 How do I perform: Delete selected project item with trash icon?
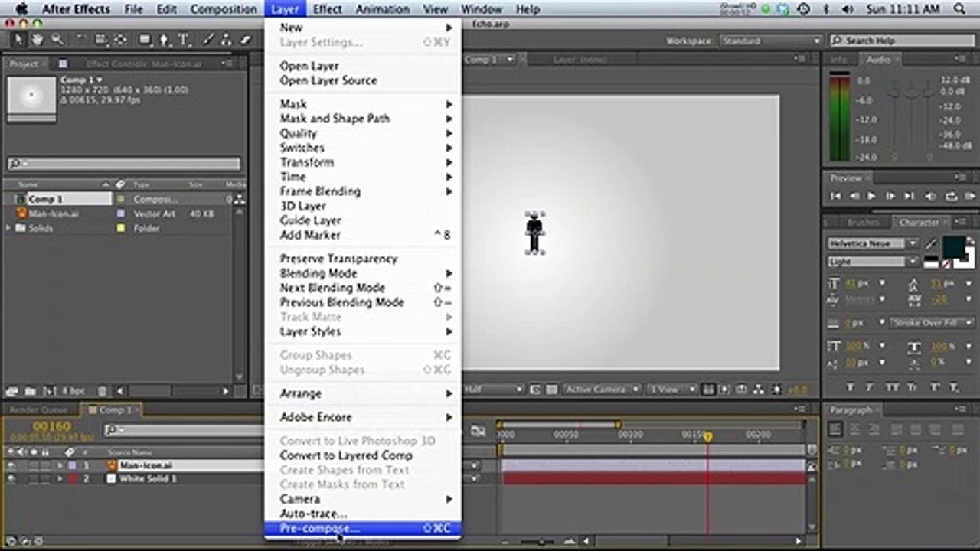(103, 391)
